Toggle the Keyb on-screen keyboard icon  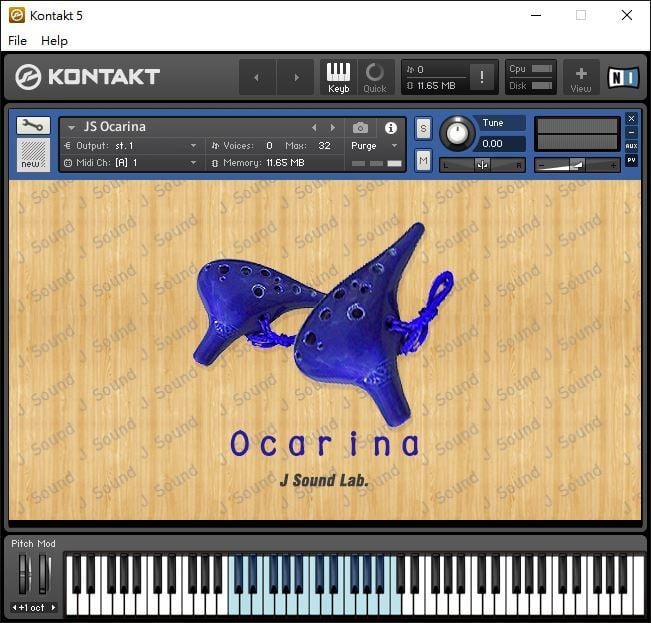pos(338,78)
